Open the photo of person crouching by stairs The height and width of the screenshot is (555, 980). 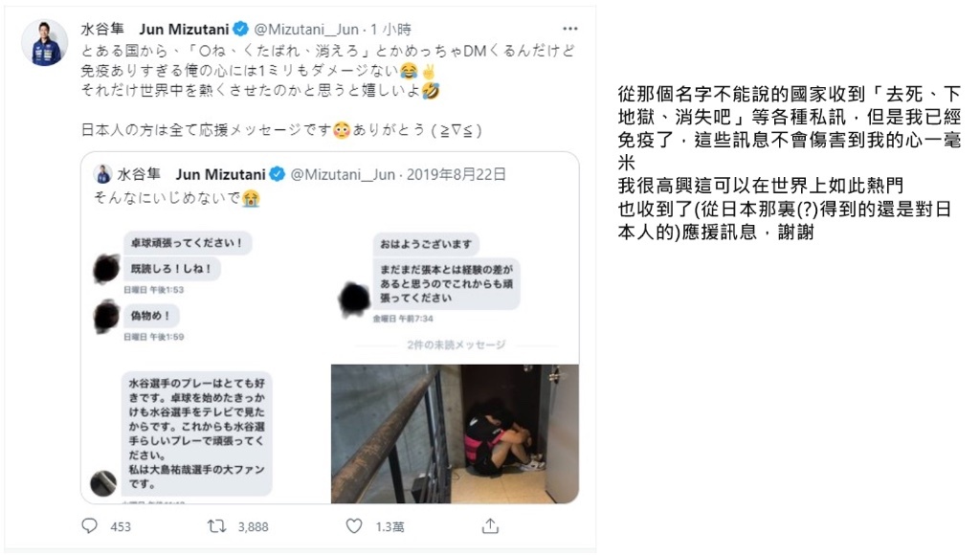455,433
